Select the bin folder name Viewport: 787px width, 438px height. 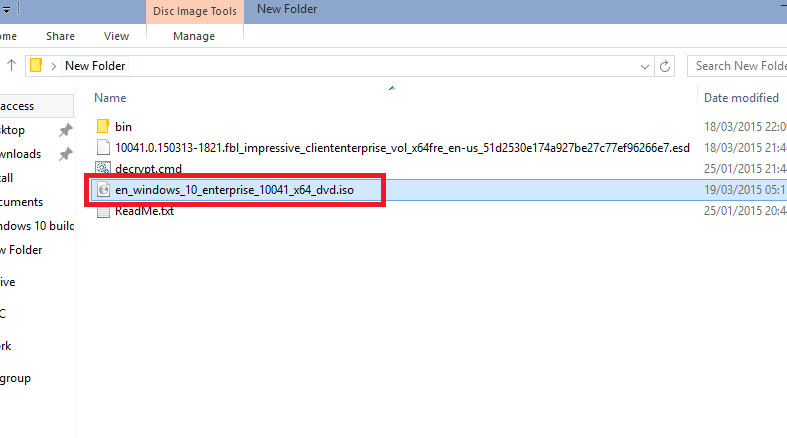(123, 127)
